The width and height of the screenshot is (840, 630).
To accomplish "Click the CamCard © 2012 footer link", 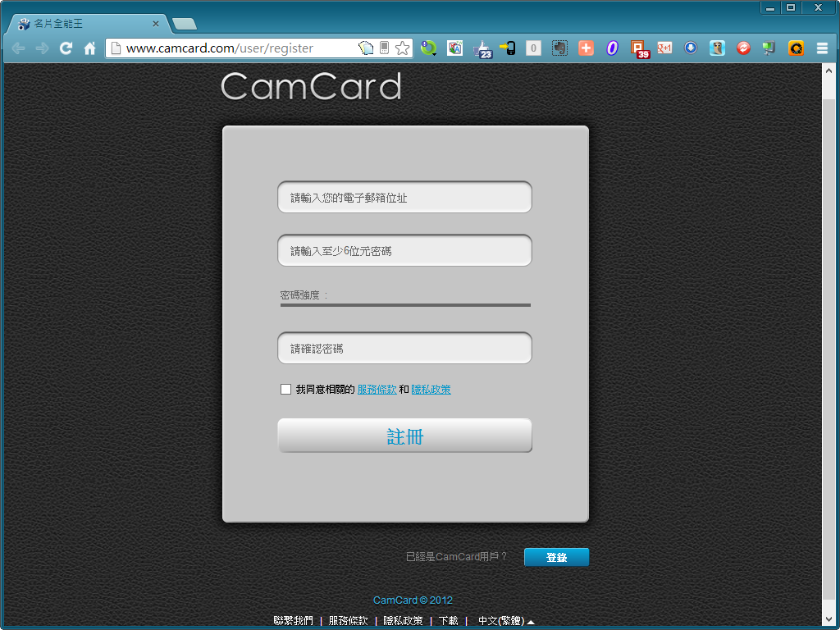I will 413,600.
